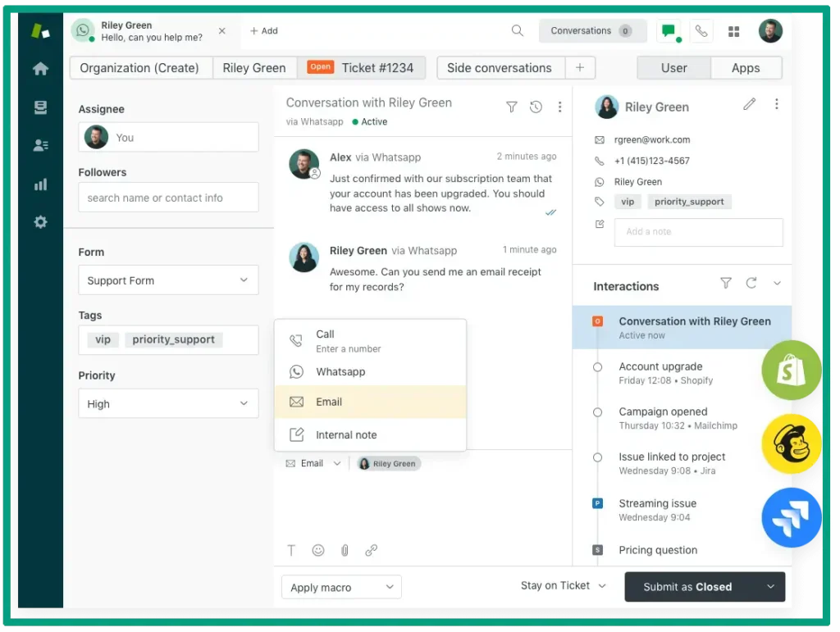
Task: Open the Apply macro dropdown
Action: coord(340,587)
